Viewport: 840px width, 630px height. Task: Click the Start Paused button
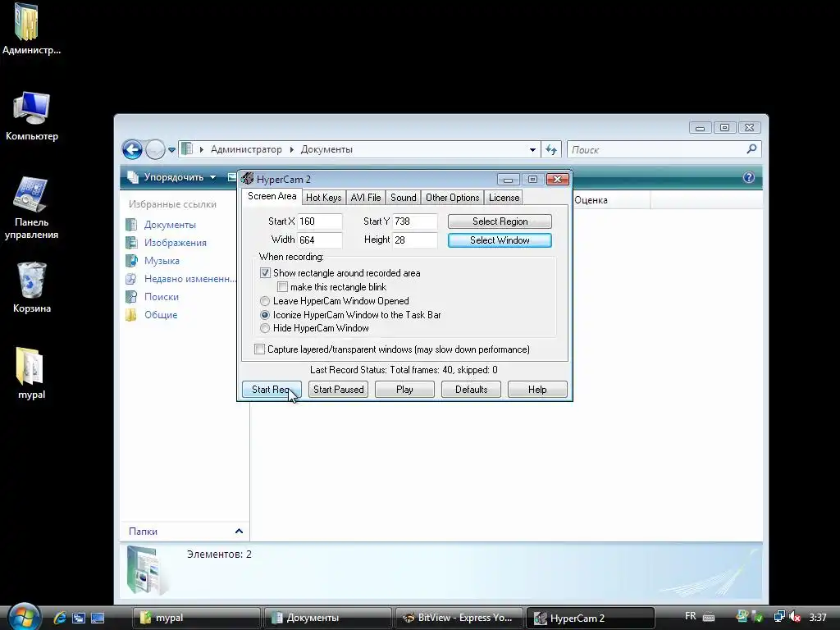(x=338, y=390)
